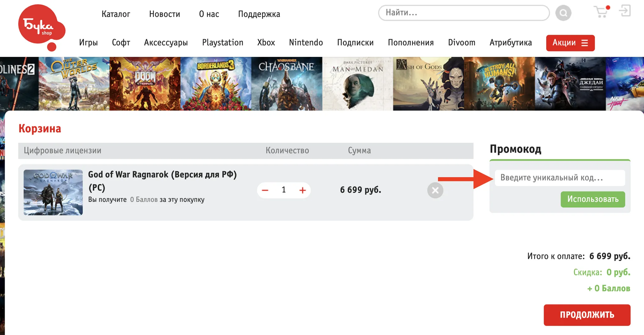The width and height of the screenshot is (644, 335).
Task: Click the Скидка: 0 руб. line
Action: coord(602,272)
